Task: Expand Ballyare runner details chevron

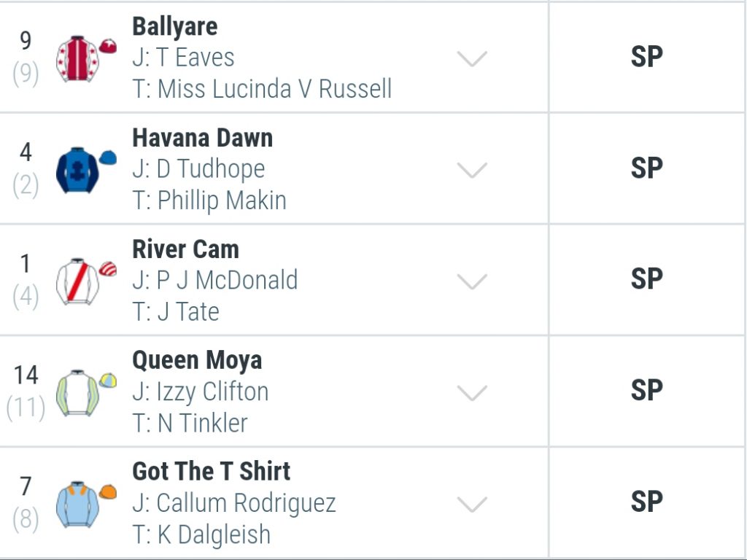Action: pyautogui.click(x=472, y=58)
